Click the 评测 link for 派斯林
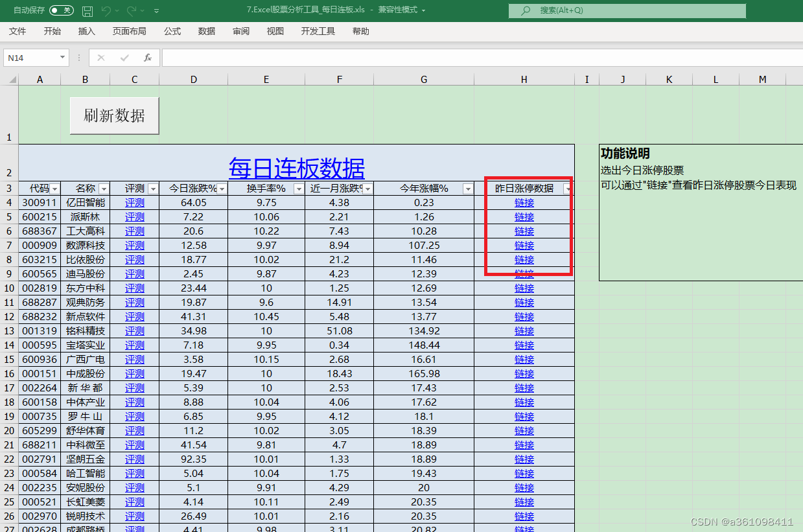Viewport: 803px width, 532px height. click(x=135, y=216)
